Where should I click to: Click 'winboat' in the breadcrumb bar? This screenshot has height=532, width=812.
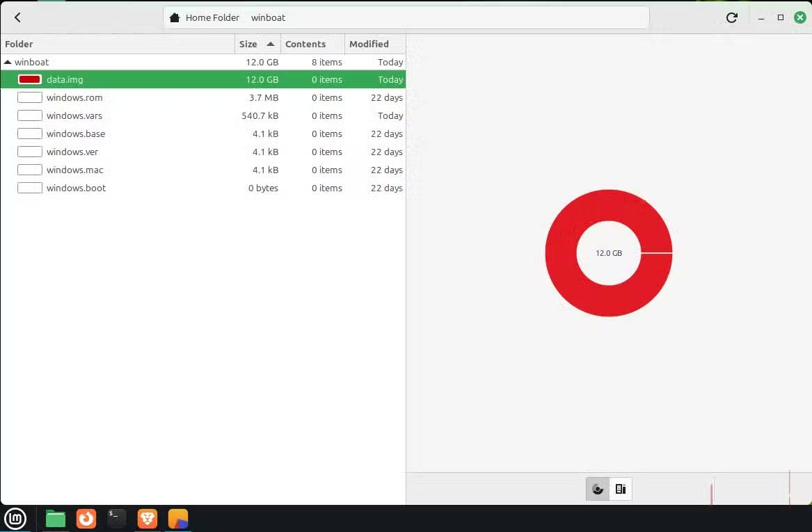(268, 17)
